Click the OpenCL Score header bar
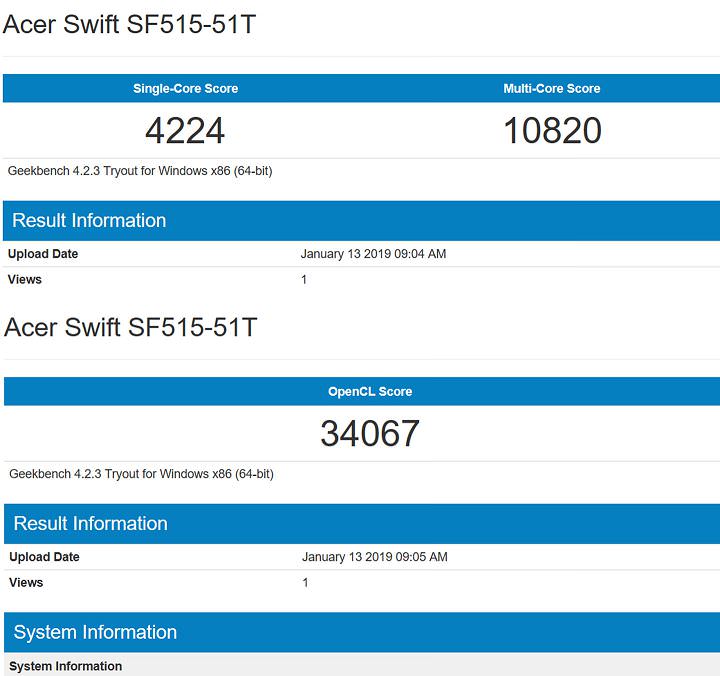This screenshot has width=720, height=676. (369, 392)
